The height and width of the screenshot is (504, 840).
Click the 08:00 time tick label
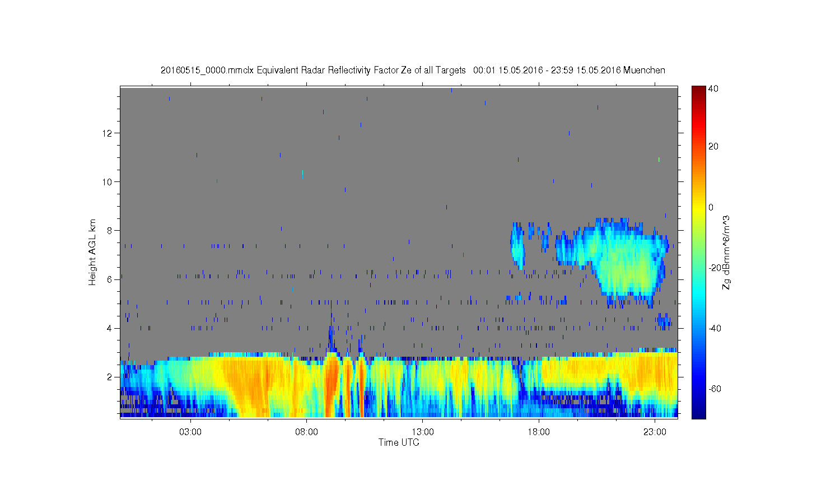[x=306, y=432]
